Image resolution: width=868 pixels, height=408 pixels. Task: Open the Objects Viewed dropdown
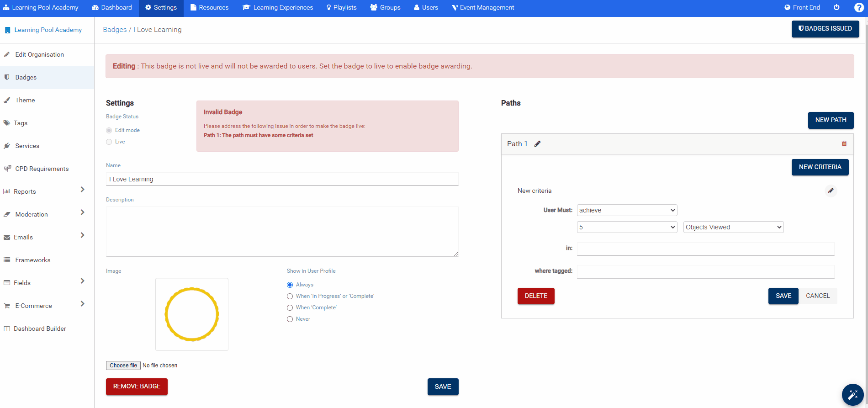(x=733, y=227)
